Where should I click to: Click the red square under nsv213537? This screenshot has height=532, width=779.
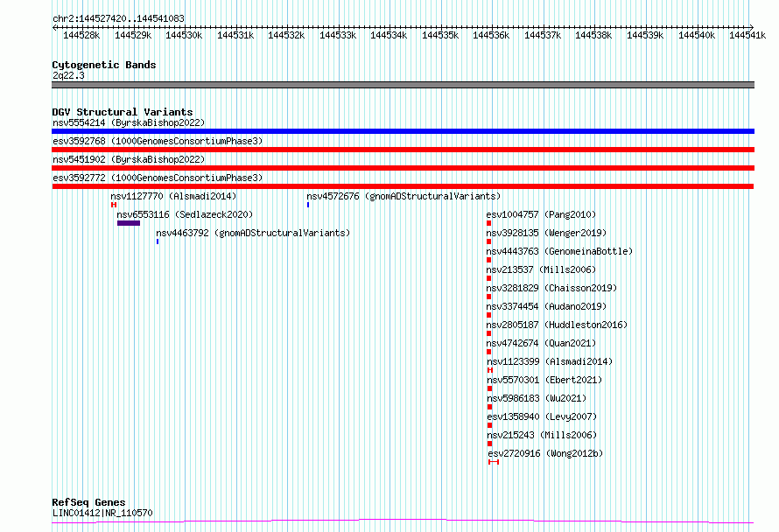(x=489, y=278)
